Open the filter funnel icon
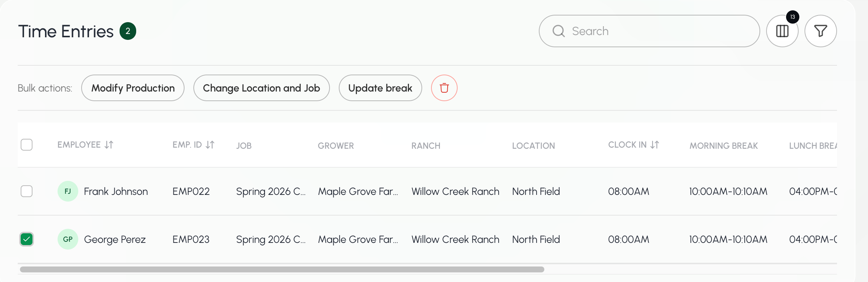The width and height of the screenshot is (868, 282). click(820, 31)
